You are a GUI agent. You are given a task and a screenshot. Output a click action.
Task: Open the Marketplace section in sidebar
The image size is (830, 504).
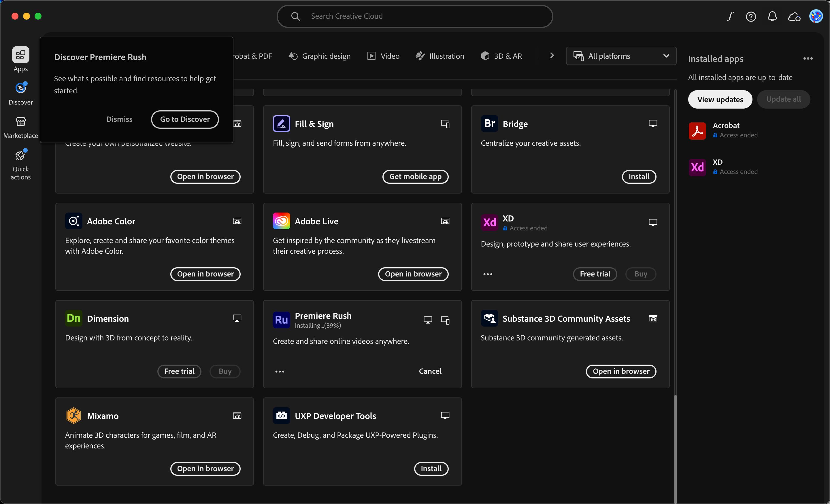[x=20, y=128]
